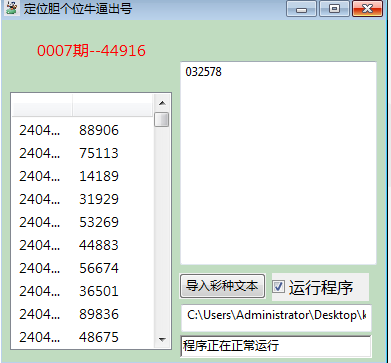
Task: Toggle the 运行程序 checkbox
Action: [x=279, y=287]
